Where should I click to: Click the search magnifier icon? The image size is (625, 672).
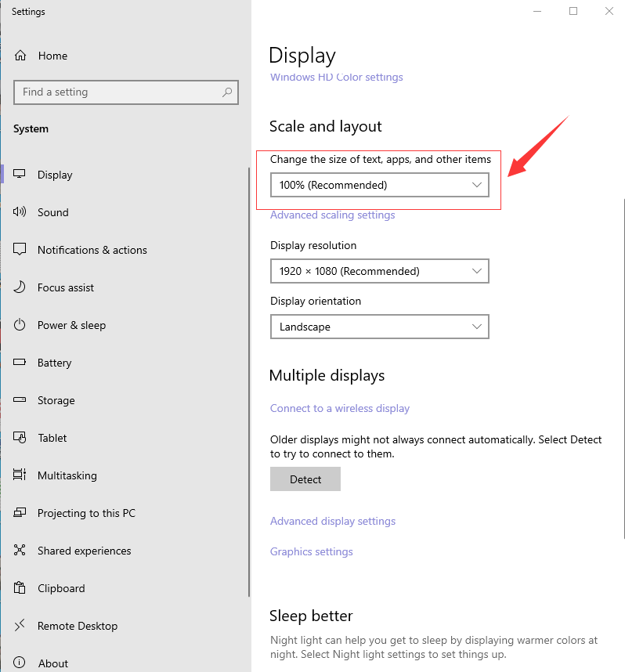(x=227, y=92)
